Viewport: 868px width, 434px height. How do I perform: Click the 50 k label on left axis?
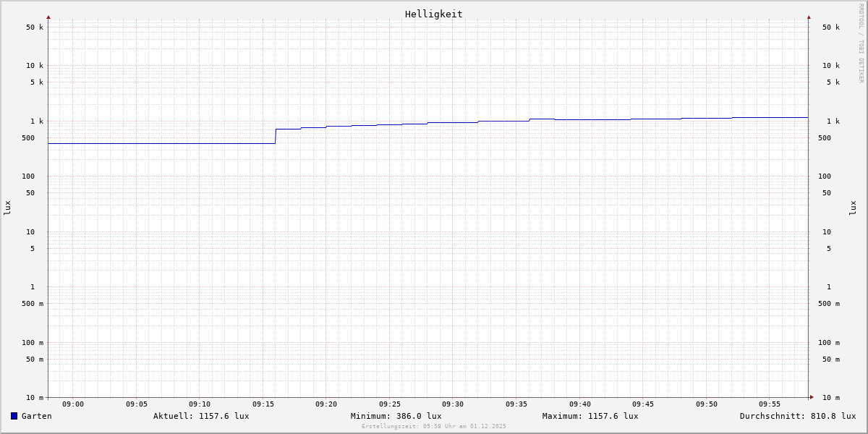pyautogui.click(x=35, y=27)
